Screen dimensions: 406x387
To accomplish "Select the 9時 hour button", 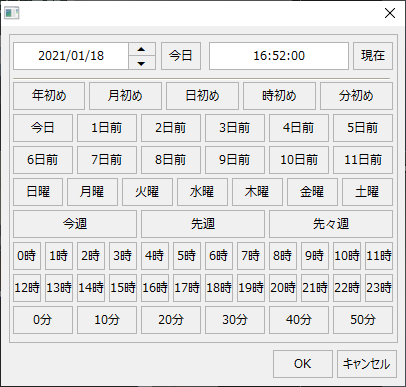I will (x=315, y=256).
